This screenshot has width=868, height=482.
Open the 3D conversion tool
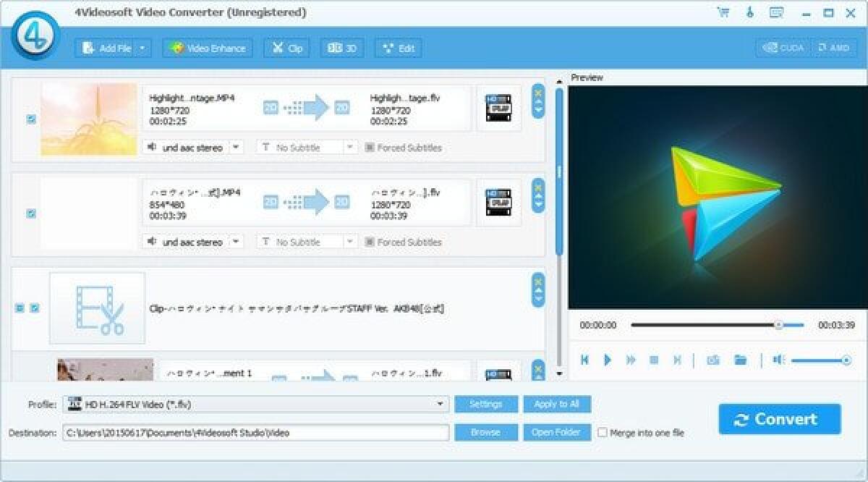341,48
